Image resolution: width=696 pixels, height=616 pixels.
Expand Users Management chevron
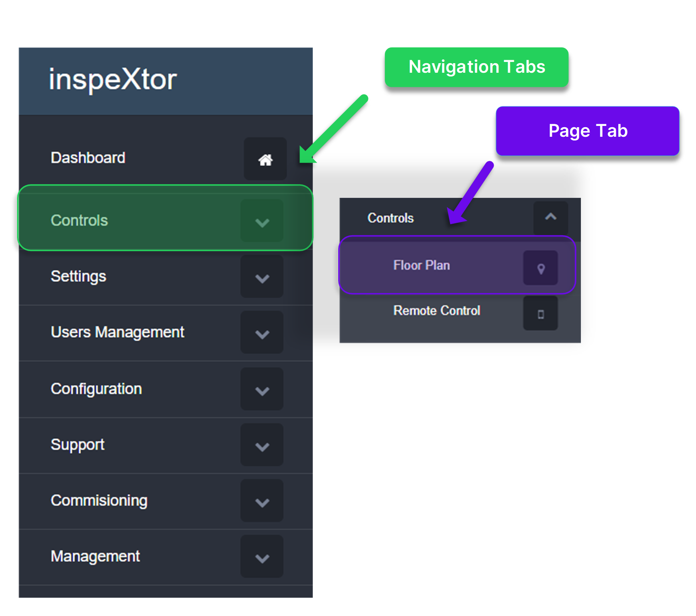(x=262, y=333)
